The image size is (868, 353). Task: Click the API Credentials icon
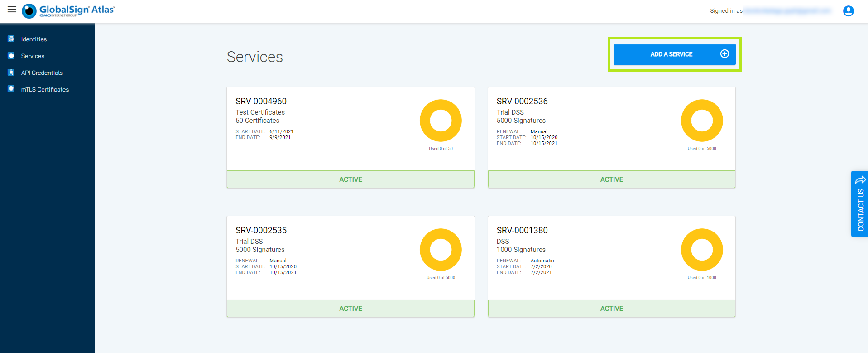[x=11, y=73]
